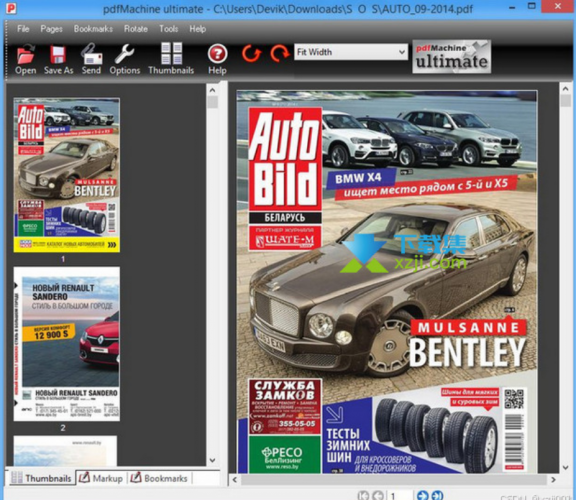Screen dimensions: 576x500
Task: Click horizontal scroll left arrow
Action: tap(234, 479)
